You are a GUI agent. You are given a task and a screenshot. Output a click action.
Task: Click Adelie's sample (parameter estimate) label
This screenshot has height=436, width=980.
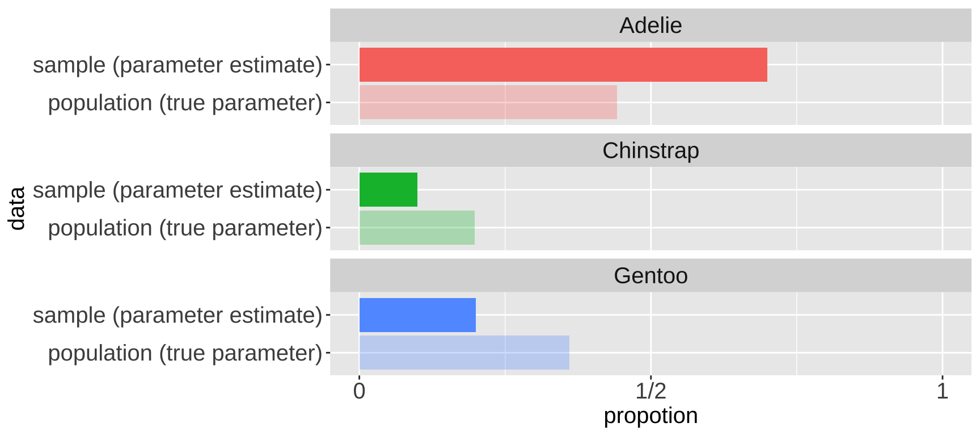[178, 65]
